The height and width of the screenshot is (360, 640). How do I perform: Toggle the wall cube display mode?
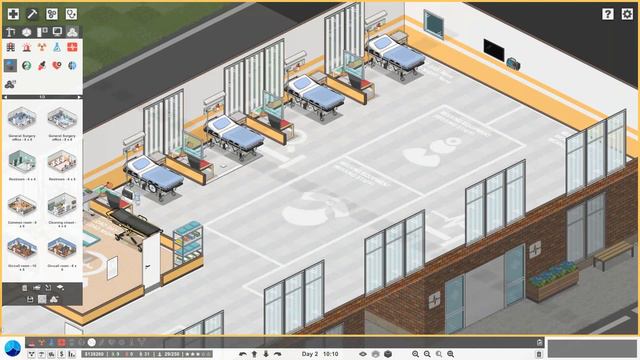coord(388,354)
